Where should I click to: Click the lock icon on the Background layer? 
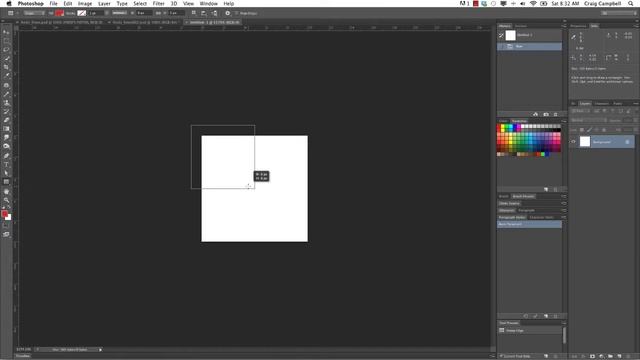coord(627,142)
